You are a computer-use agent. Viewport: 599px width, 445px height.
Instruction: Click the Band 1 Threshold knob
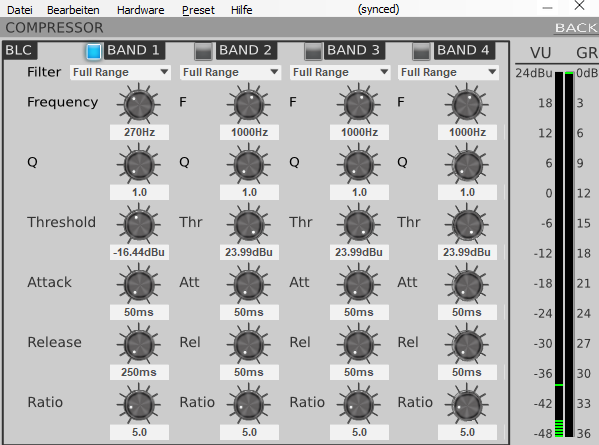point(139,224)
